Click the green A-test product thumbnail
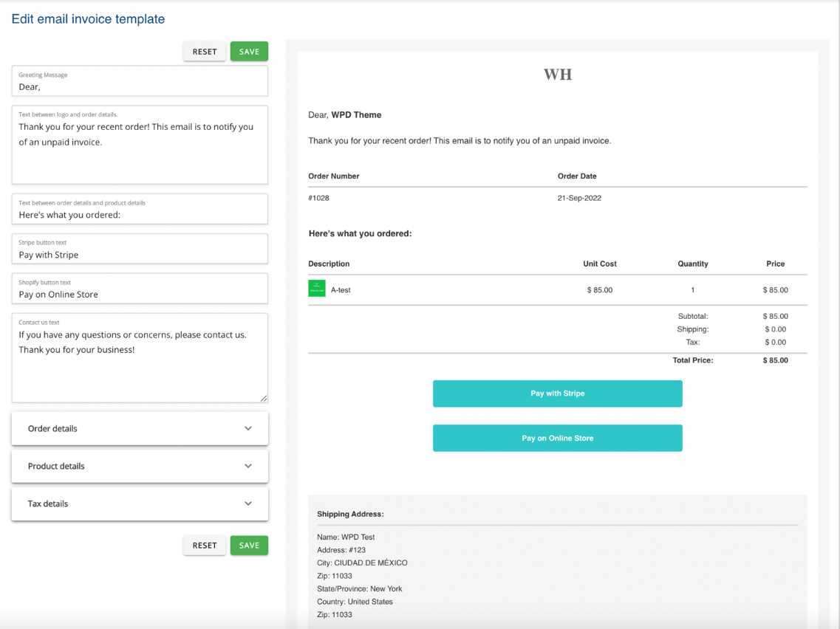The width and height of the screenshot is (840, 629). 317,289
